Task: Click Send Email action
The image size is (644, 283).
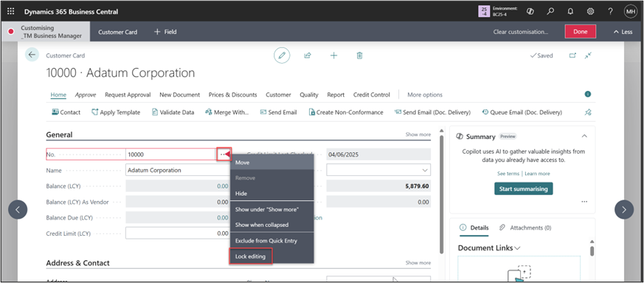Action: tap(278, 112)
